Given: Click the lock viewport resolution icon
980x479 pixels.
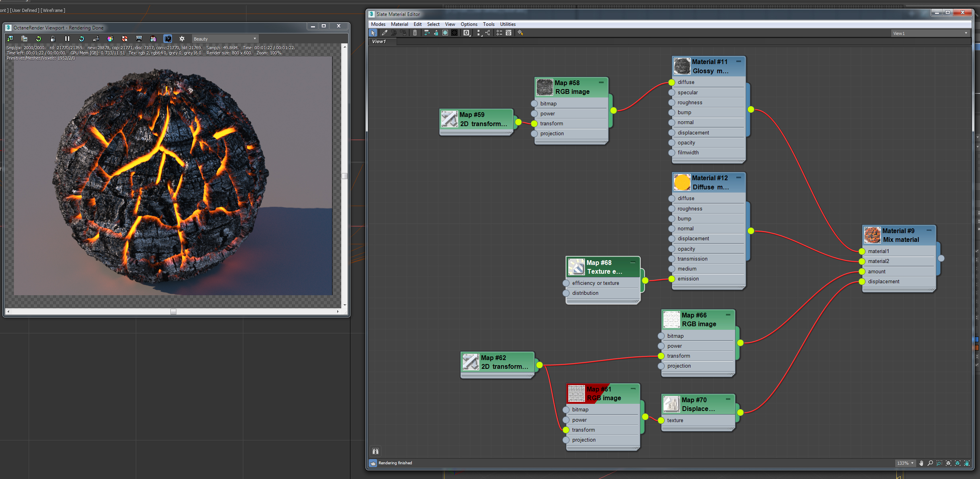Looking at the screenshot, I should tap(53, 39).
